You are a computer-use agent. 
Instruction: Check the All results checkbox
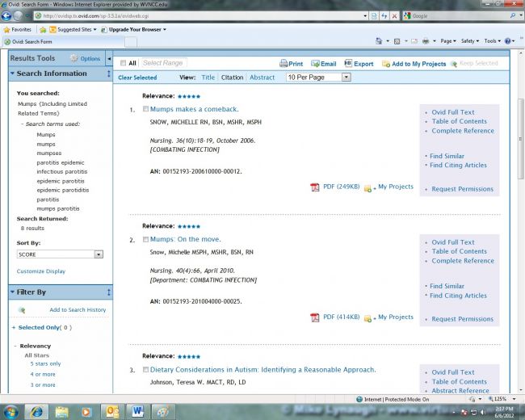point(123,63)
